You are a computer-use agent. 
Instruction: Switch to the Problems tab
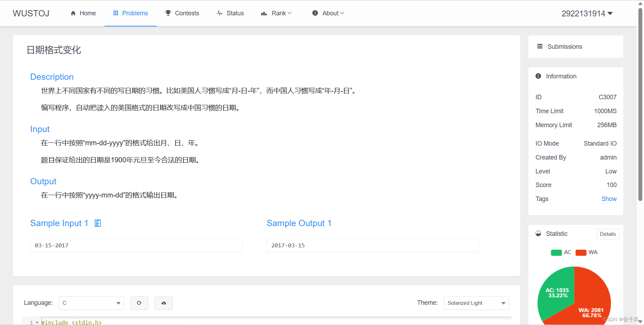[131, 13]
